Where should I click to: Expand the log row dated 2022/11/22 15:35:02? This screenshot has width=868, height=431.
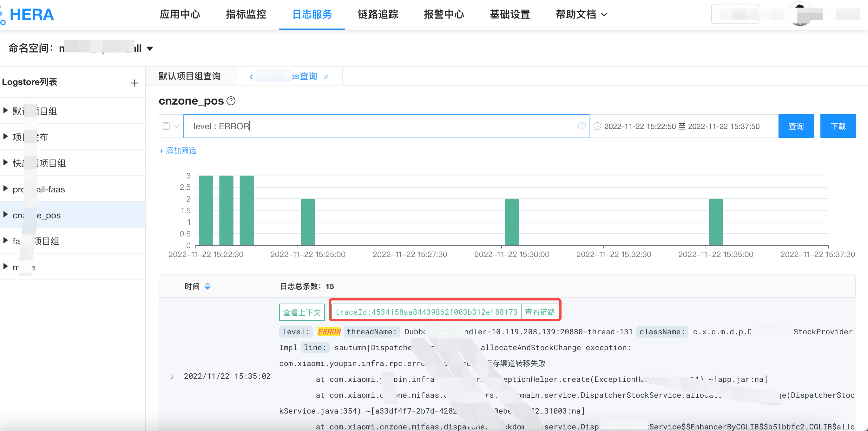172,376
